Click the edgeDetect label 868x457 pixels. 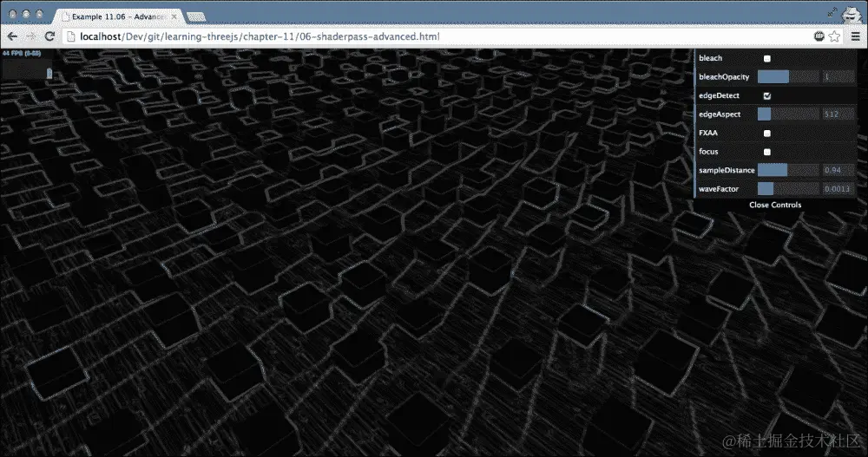pos(719,95)
